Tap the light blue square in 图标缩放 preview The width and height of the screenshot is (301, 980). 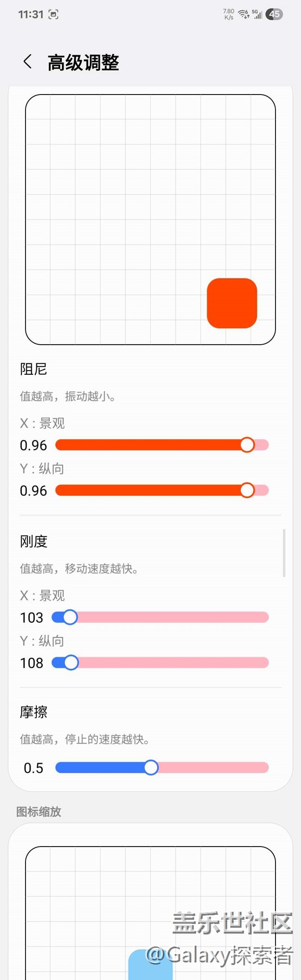[150, 966]
